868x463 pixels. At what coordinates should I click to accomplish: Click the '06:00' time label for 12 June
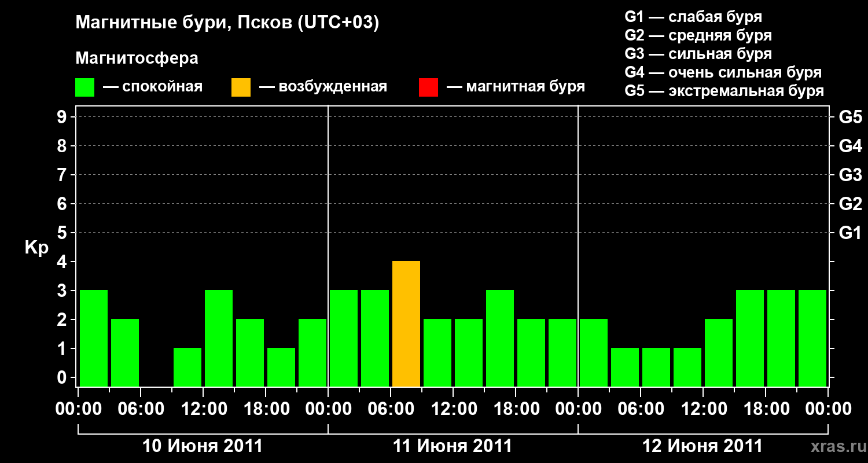point(641,409)
